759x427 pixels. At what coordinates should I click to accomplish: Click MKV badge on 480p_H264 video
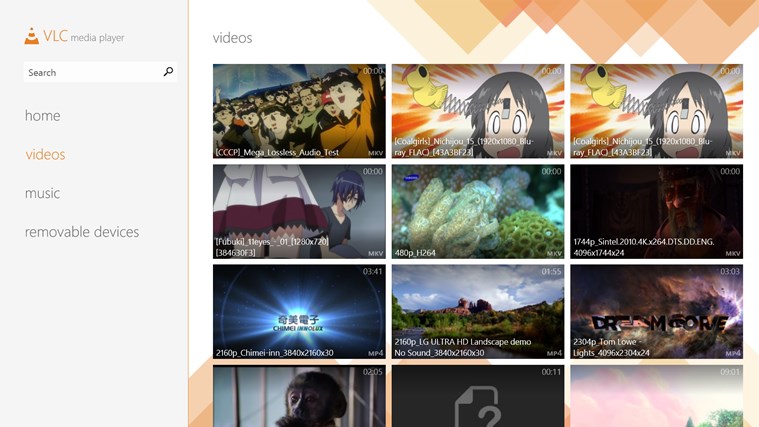click(x=554, y=253)
